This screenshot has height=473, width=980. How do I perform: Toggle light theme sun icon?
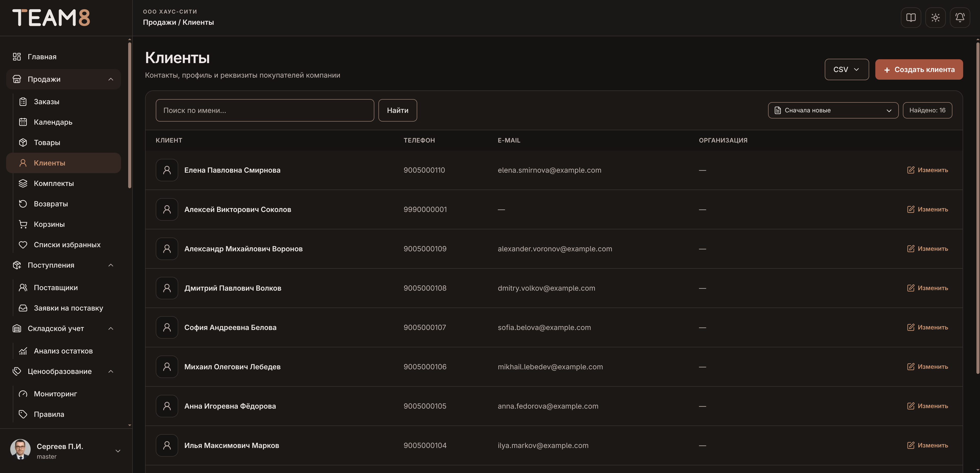pos(935,18)
